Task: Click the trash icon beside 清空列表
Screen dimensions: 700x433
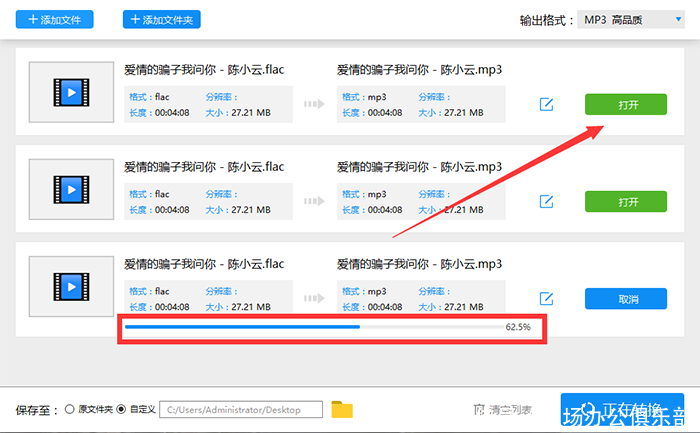Action: pyautogui.click(x=479, y=409)
